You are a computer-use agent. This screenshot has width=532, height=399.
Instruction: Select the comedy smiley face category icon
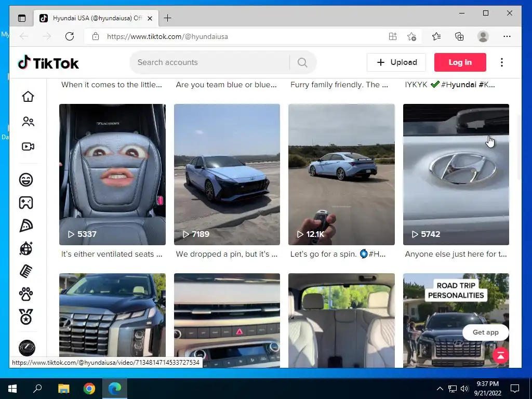(x=26, y=179)
